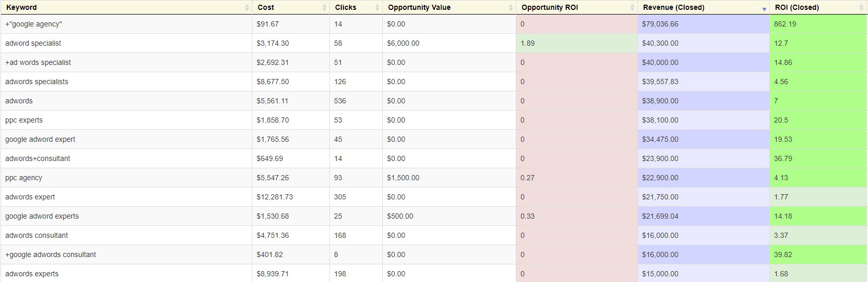Sort table by Opportunity Value header text
This screenshot has width=868, height=282.
point(419,7)
